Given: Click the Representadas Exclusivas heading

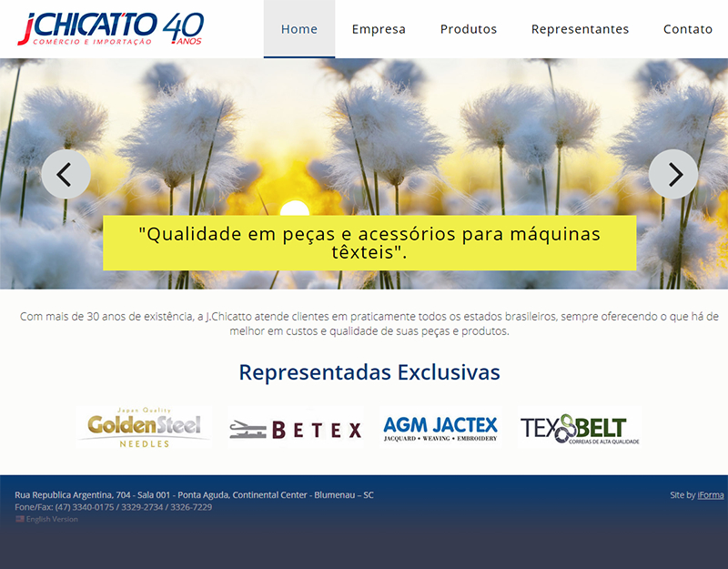Looking at the screenshot, I should click(x=369, y=372).
